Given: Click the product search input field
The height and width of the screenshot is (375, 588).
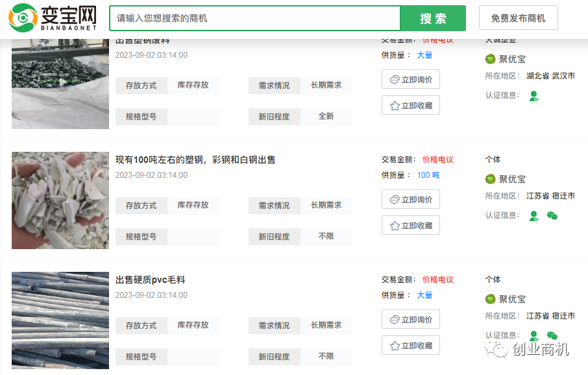Looking at the screenshot, I should pyautogui.click(x=253, y=18).
